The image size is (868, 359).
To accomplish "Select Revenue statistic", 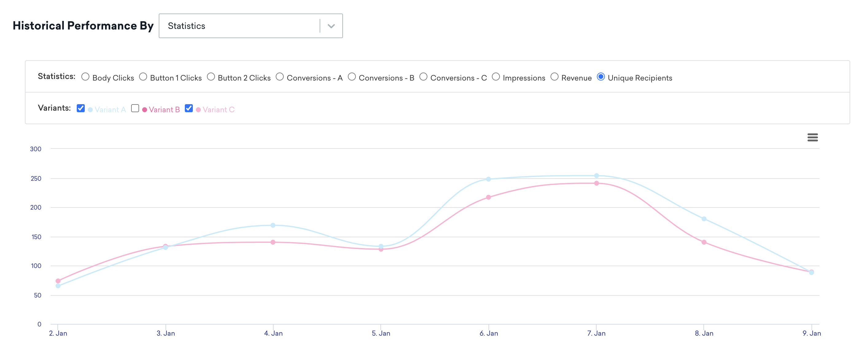I will tap(555, 77).
